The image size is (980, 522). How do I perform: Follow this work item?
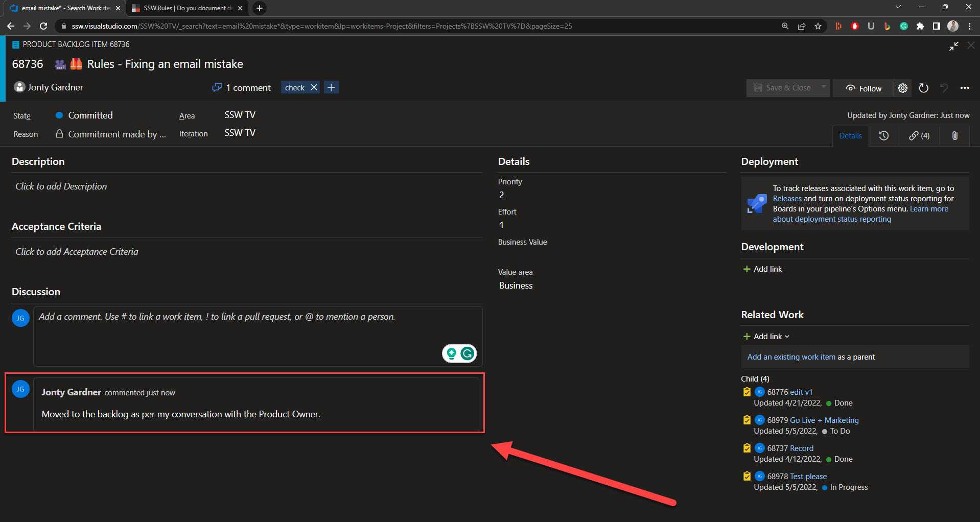[x=864, y=88]
